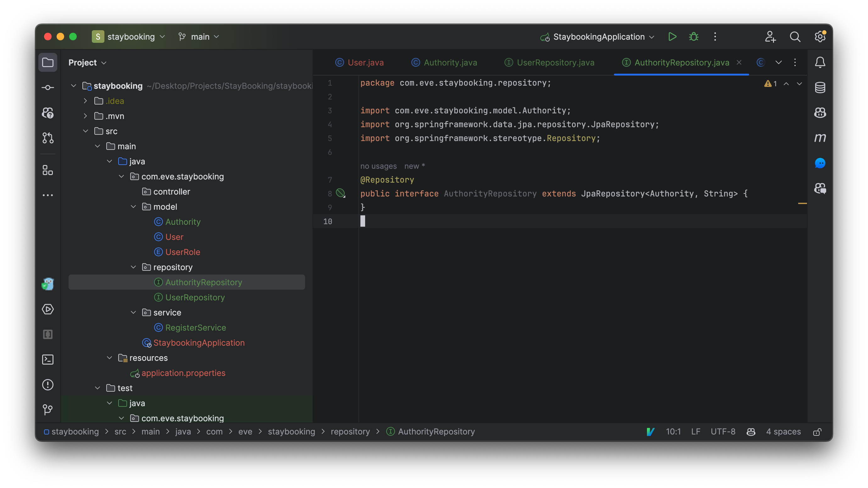Click the 'no usages' inlay hint
This screenshot has height=488, width=868.
[x=379, y=166]
